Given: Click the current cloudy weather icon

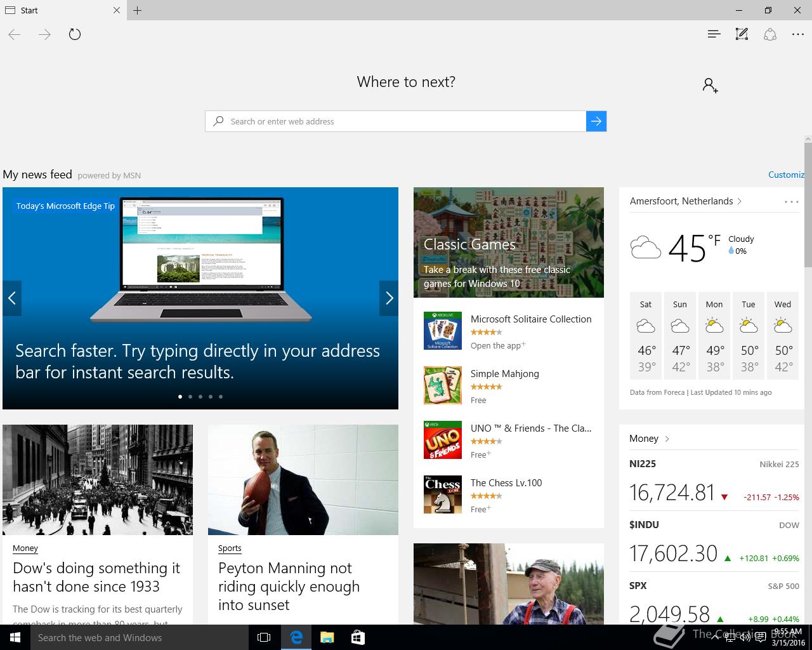Looking at the screenshot, I should (x=646, y=247).
